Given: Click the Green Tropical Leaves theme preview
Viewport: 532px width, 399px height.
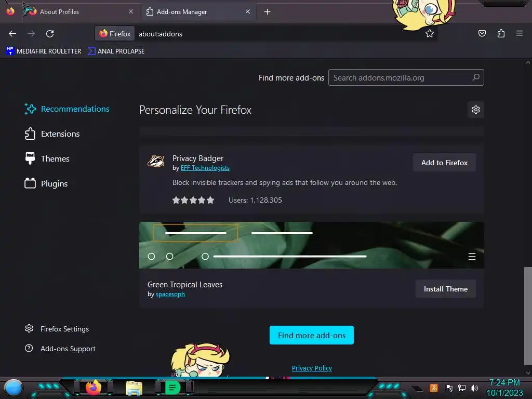Looking at the screenshot, I should [x=312, y=245].
